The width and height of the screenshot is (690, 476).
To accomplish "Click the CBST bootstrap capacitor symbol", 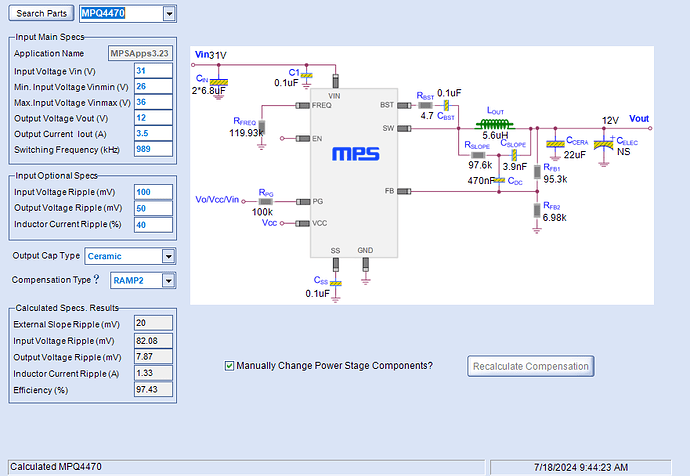I will (x=446, y=106).
